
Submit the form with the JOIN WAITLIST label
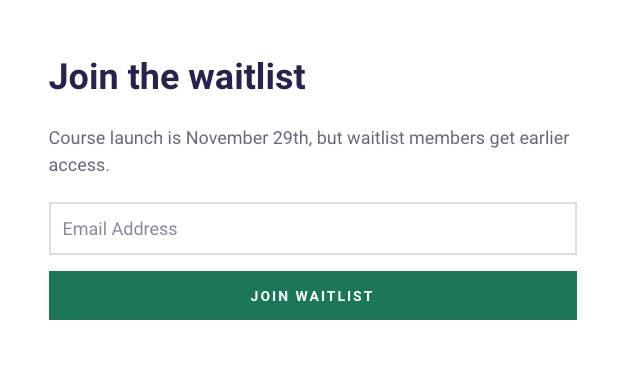pyautogui.click(x=312, y=296)
